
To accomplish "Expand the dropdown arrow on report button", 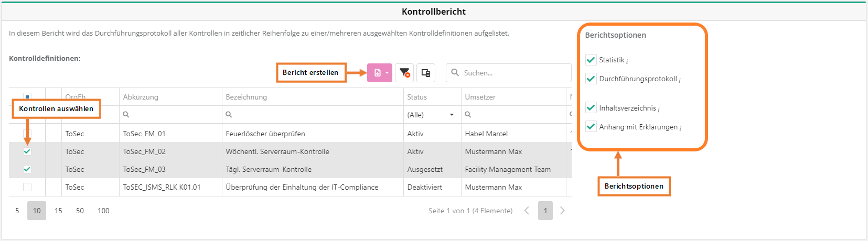I will tap(387, 73).
